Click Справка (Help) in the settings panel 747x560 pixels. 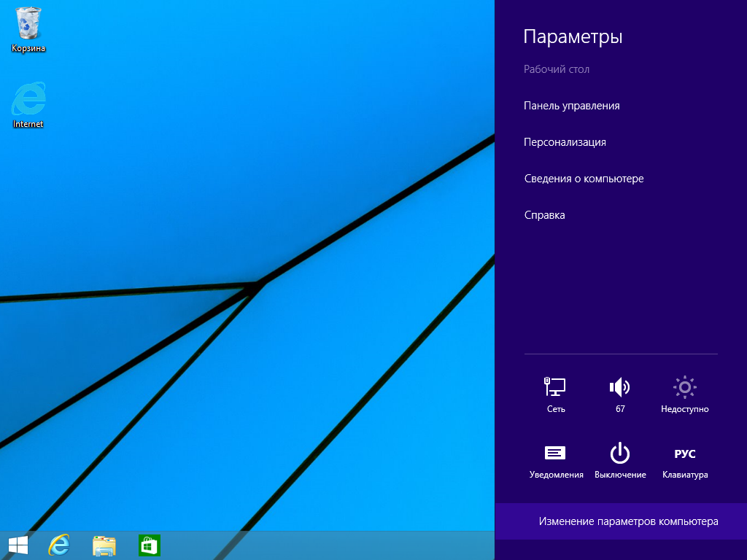[x=544, y=215]
